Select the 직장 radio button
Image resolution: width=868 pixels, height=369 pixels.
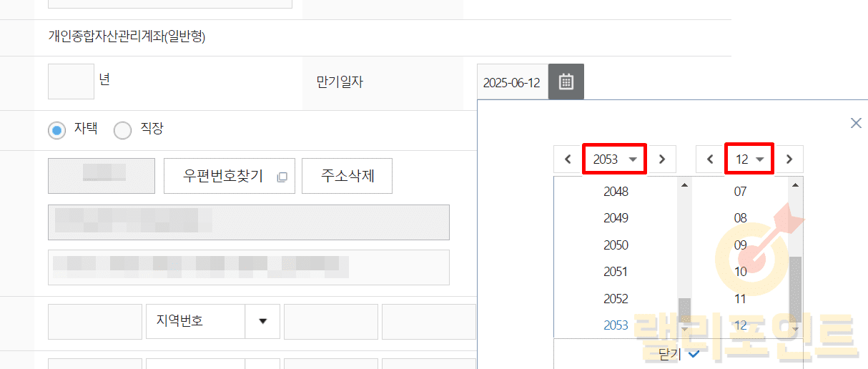pyautogui.click(x=123, y=130)
